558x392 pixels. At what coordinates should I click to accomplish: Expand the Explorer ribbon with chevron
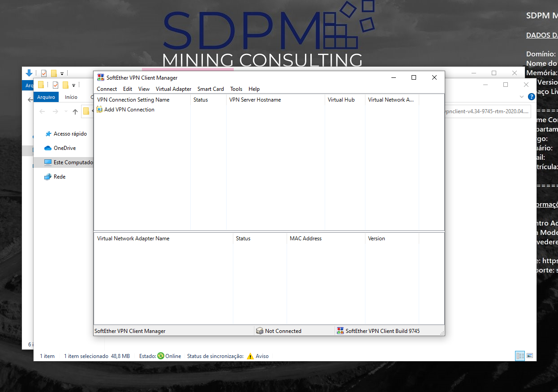click(522, 97)
